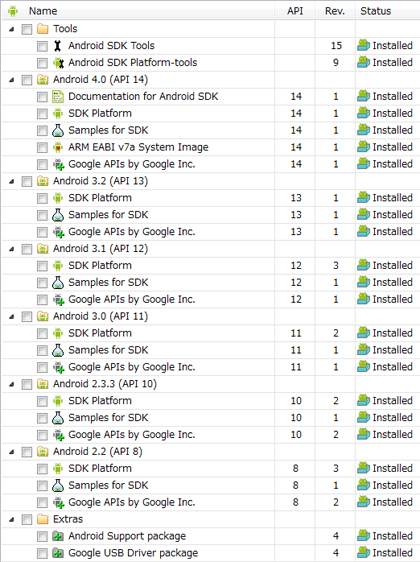The width and height of the screenshot is (420, 562).
Task: Click the Google USB Driver package icon
Action: 58,553
